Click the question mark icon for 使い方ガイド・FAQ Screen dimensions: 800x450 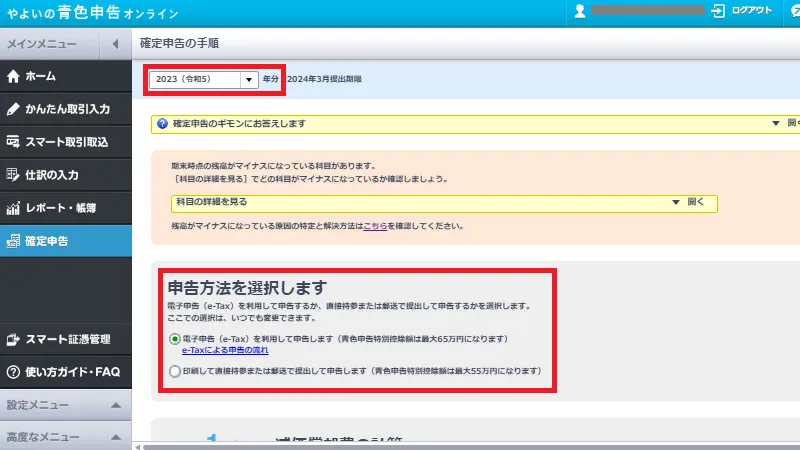(13, 372)
